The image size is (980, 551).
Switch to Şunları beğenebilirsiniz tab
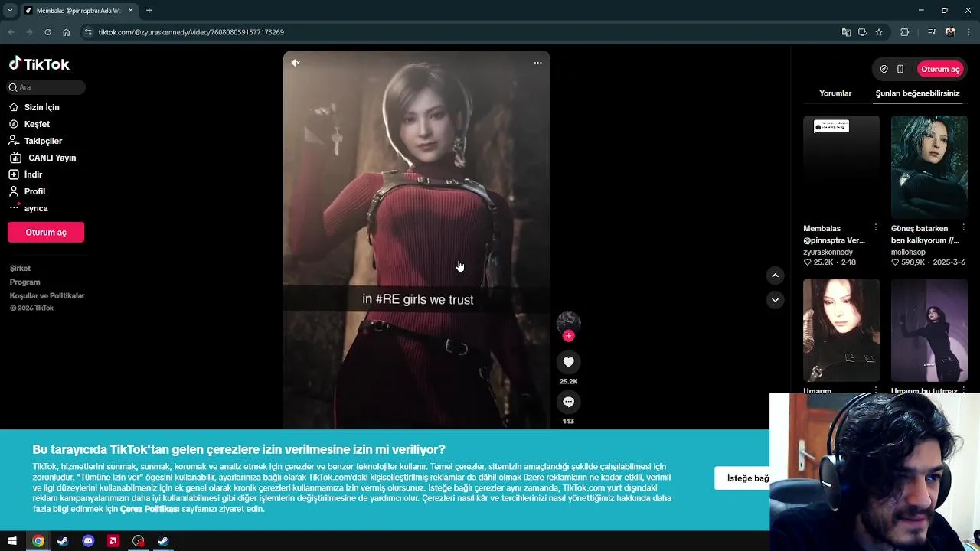coord(917,93)
